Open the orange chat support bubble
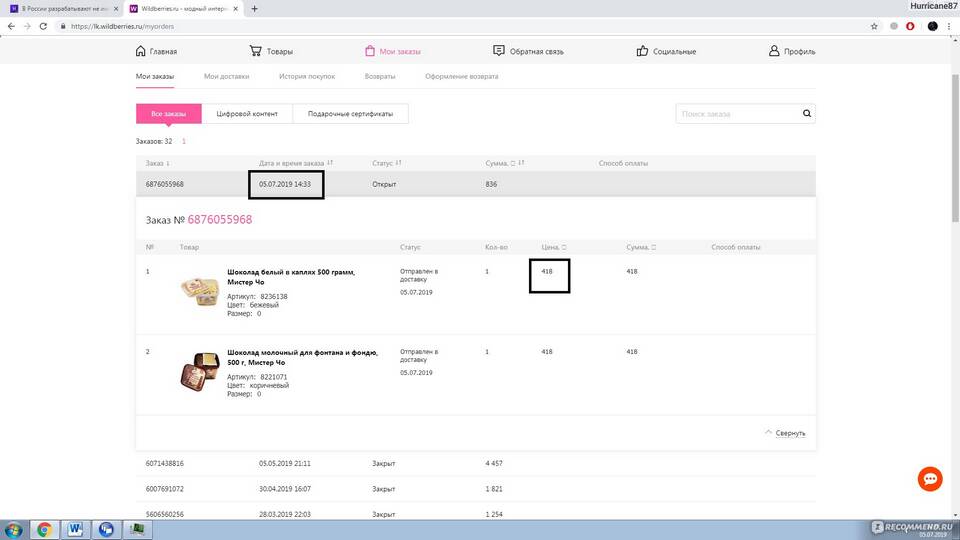The image size is (960, 540). click(930, 479)
